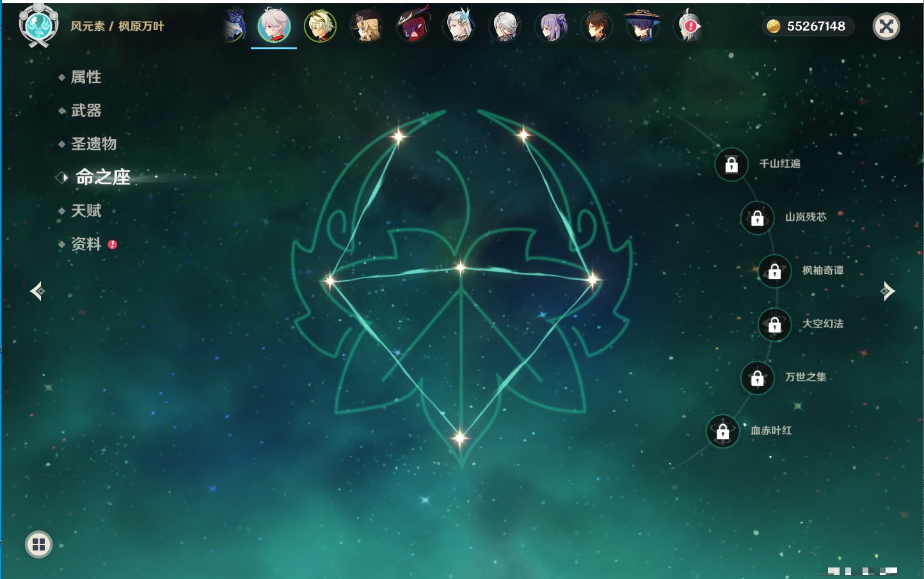Select the red-haired avatar with feathered hat
The width and height of the screenshot is (924, 579).
pyautogui.click(x=413, y=26)
